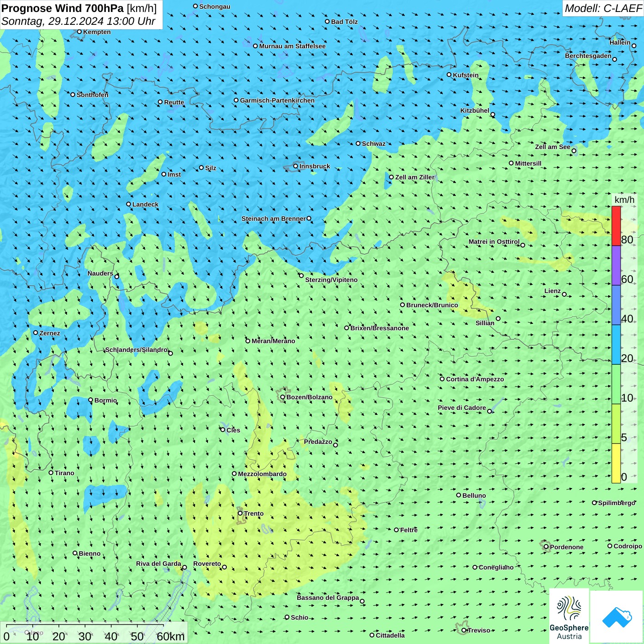The height and width of the screenshot is (644, 644).
Task: Click the 'Cortina d'Ampezzo' label
Action: tap(475, 379)
